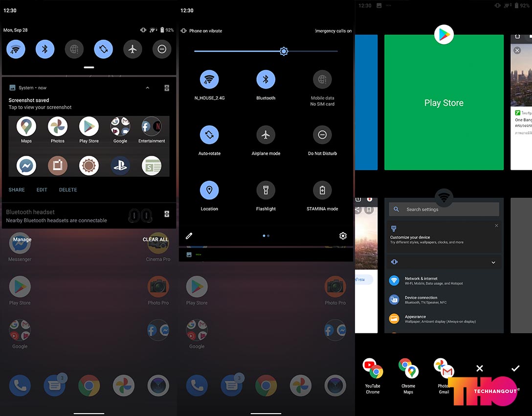The image size is (532, 416).
Task: Open the Chrome dock icon under the notification shade
Action: (89, 386)
